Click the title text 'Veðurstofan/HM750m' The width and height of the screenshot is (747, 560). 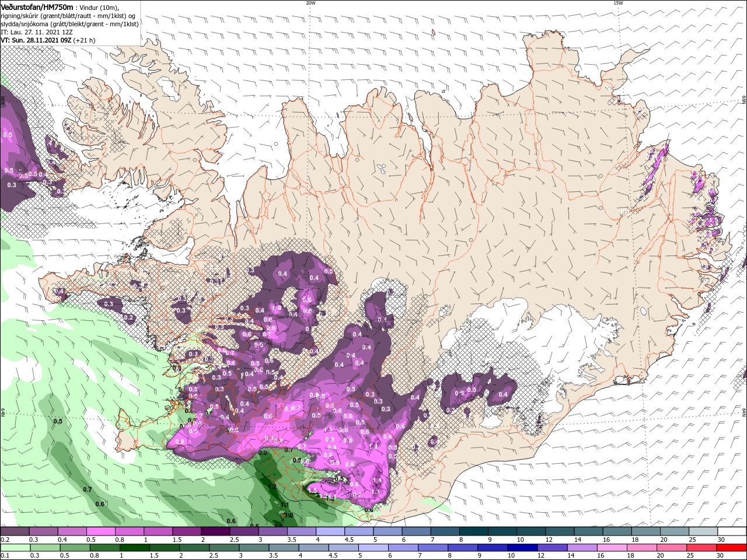click(x=37, y=6)
